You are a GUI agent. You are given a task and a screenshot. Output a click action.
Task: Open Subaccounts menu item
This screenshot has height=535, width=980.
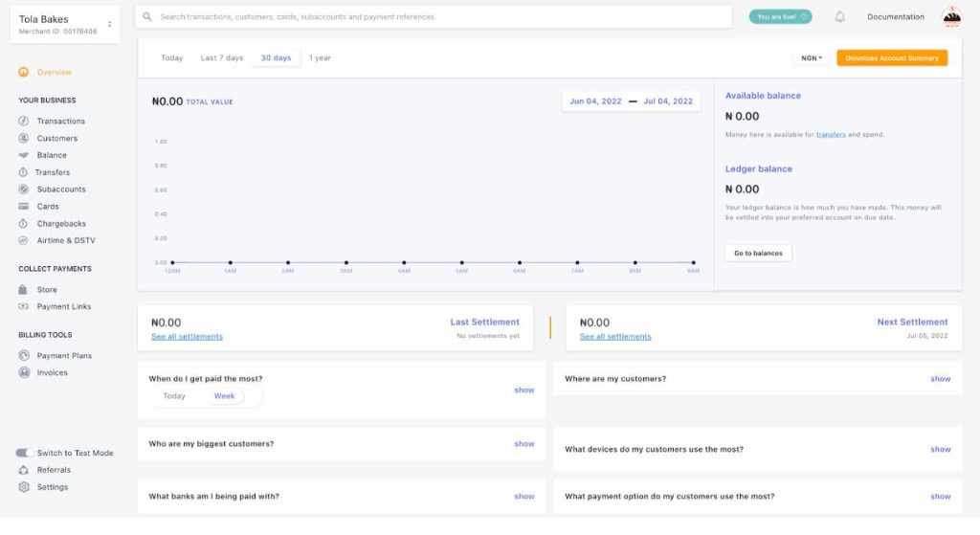(x=61, y=189)
